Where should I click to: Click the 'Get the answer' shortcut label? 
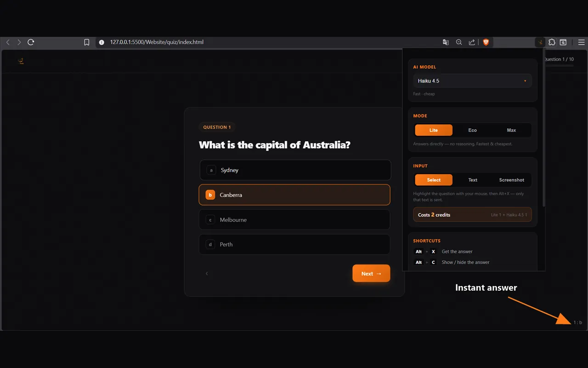457,252
